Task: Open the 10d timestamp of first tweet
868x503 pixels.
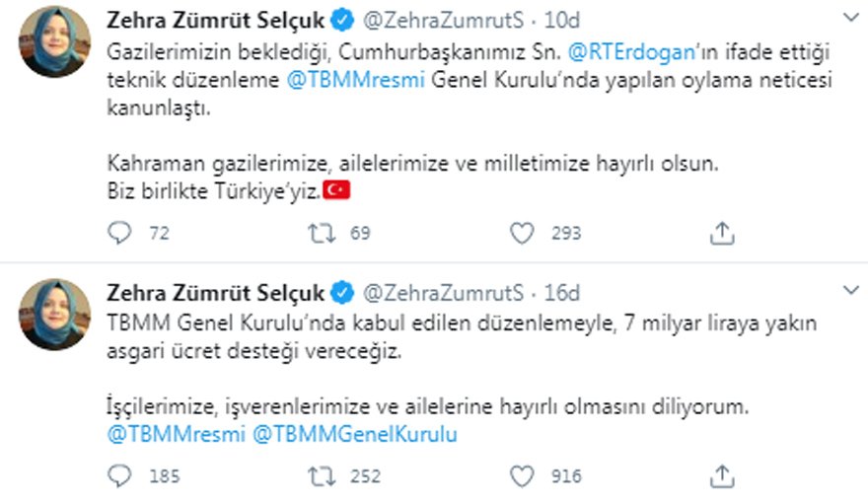Action: click(562, 21)
